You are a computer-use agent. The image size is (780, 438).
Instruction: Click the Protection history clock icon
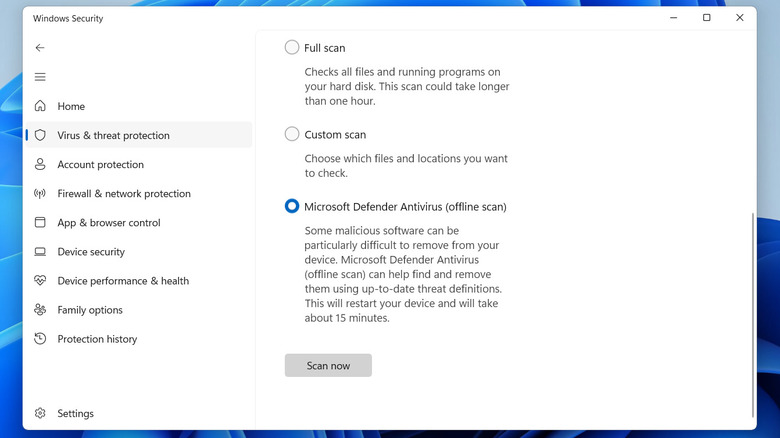(x=40, y=339)
